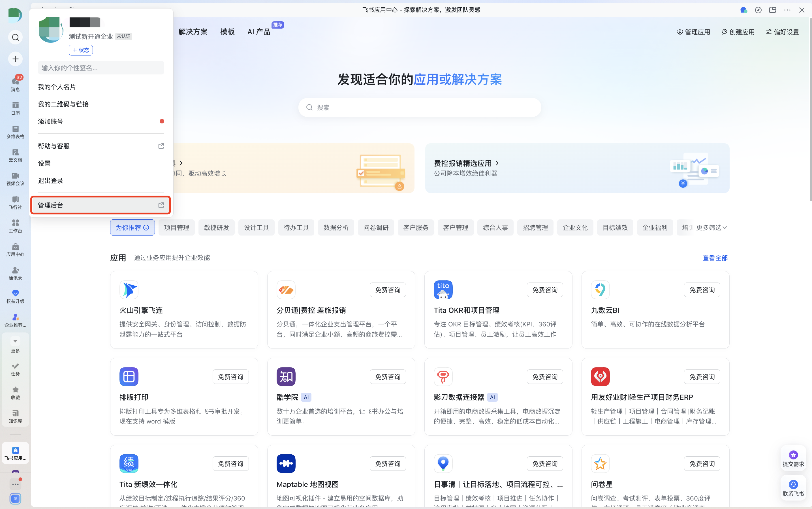Image resolution: width=812 pixels, height=509 pixels.
Task: Open Tita OKR和项目管理 app icon
Action: coord(443,290)
